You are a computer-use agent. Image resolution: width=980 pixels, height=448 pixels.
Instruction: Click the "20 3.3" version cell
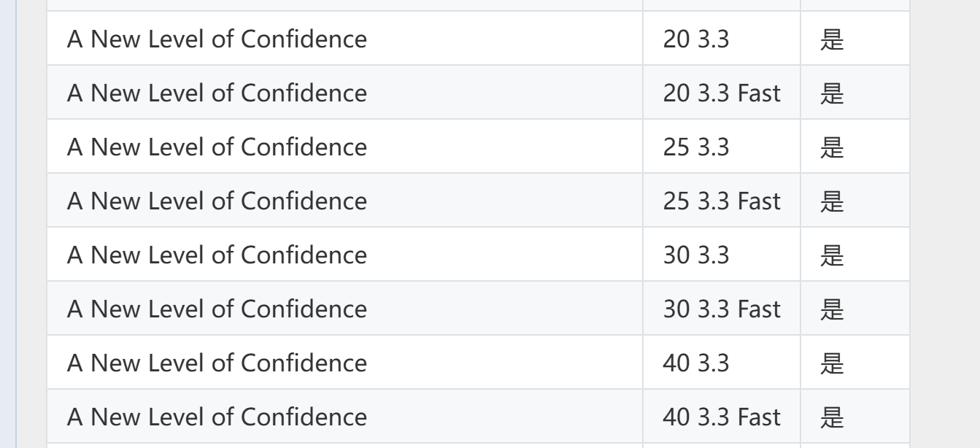[722, 39]
